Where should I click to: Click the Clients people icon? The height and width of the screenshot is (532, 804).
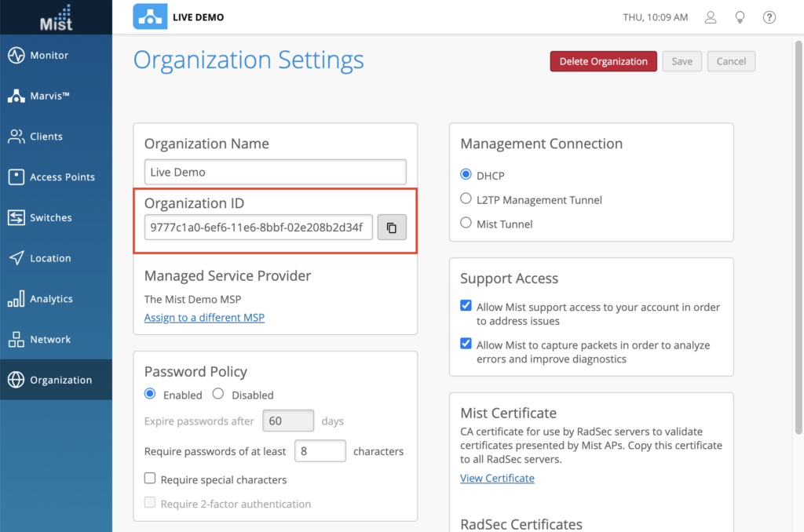[16, 137]
